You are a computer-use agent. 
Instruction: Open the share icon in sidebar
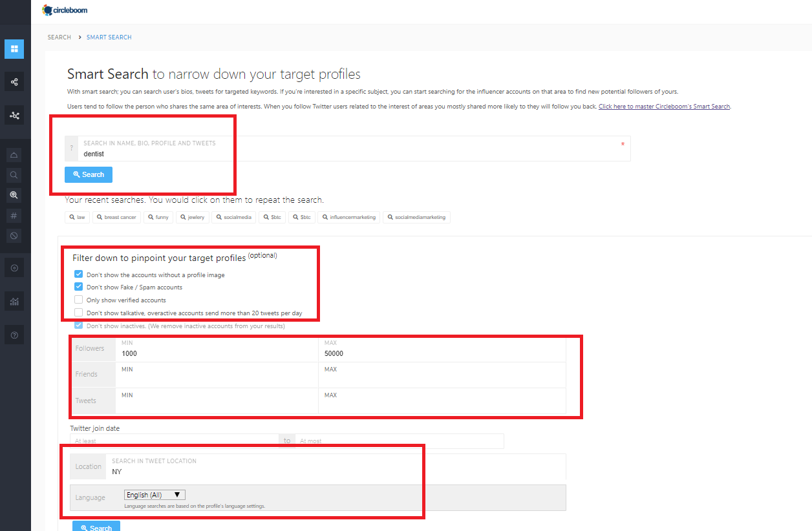click(x=14, y=82)
